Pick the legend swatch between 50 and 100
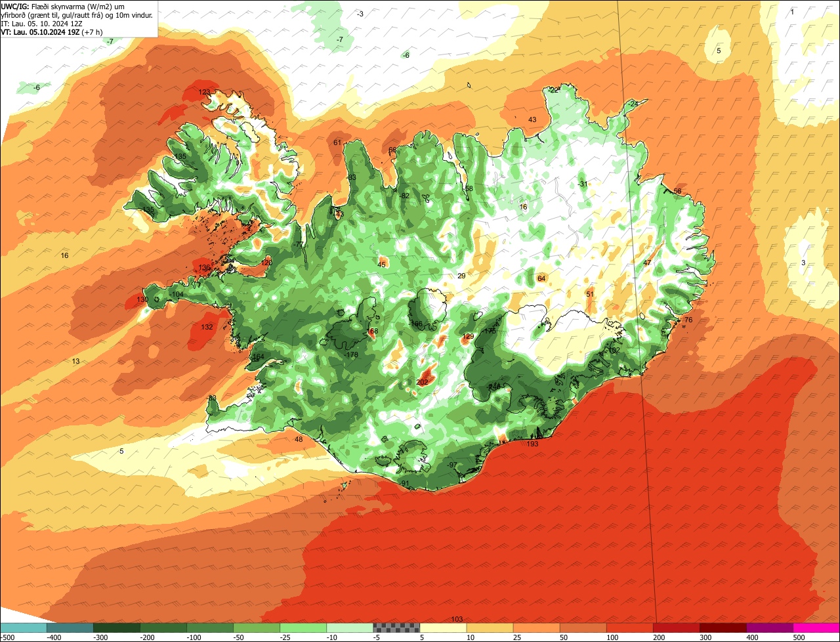The height and width of the screenshot is (642, 840). pyautogui.click(x=583, y=628)
